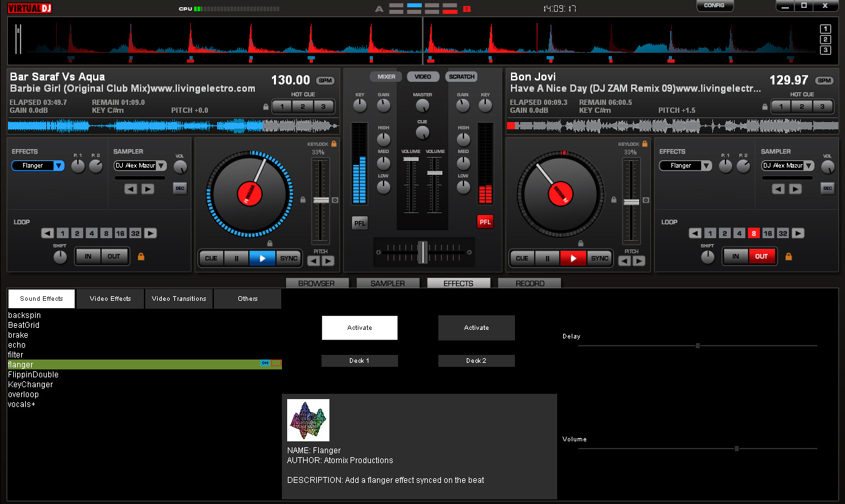Open the BROWSER tab
The image size is (845, 504).
(317, 284)
